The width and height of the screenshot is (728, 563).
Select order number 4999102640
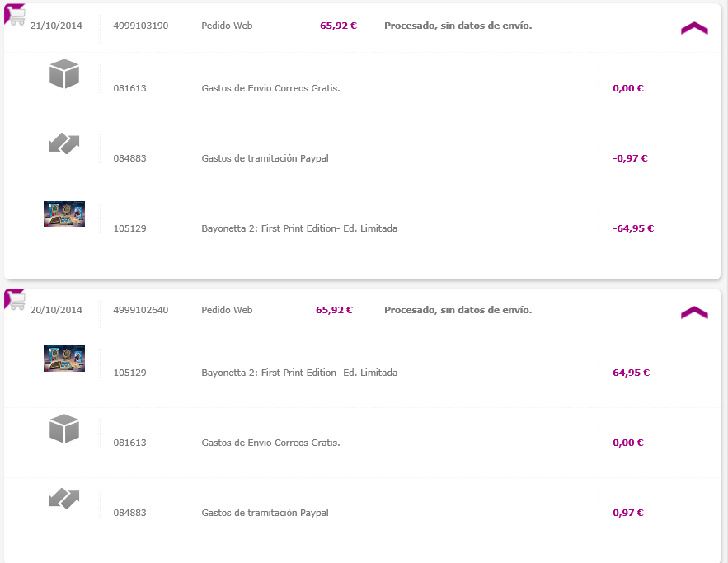[141, 310]
